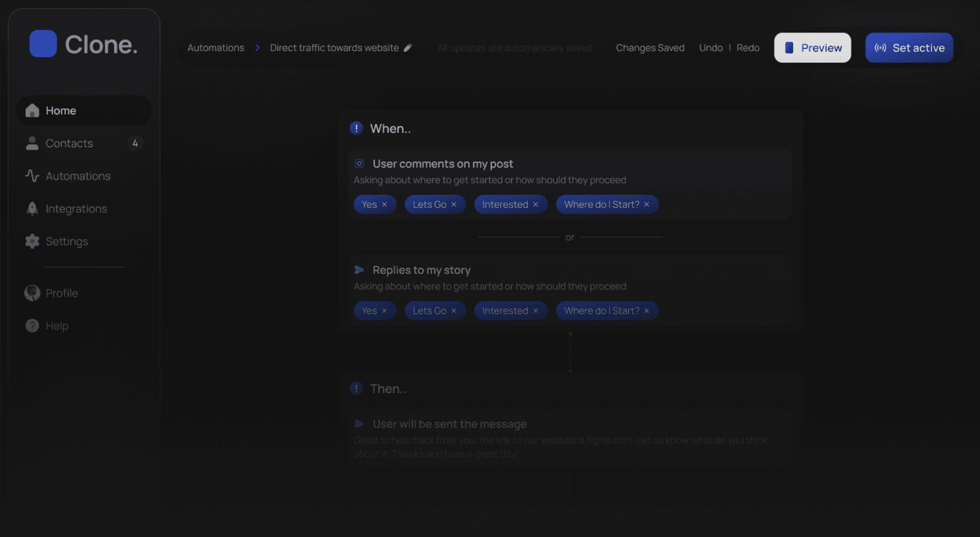This screenshot has width=980, height=537.
Task: Navigate to Automations breadcrumb link
Action: 216,48
